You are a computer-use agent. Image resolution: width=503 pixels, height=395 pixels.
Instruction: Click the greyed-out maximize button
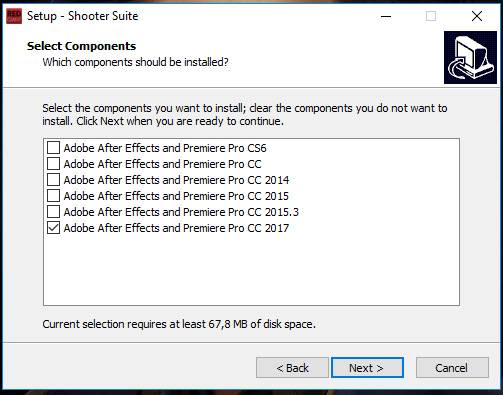coord(431,16)
